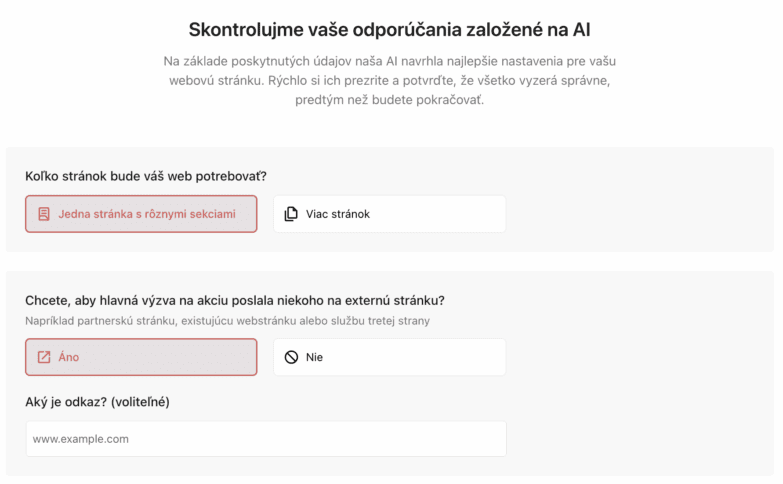
Task: Click the external link icon beside Áno
Action: 44,357
